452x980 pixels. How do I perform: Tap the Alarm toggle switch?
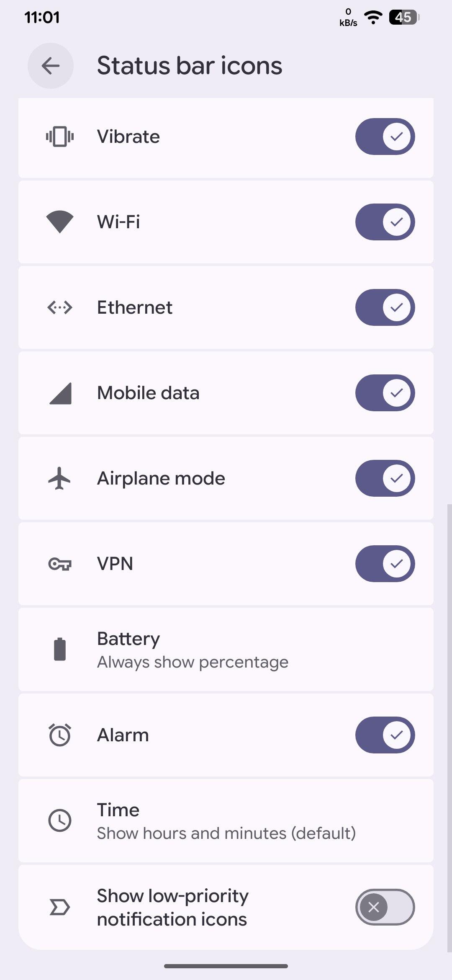click(385, 735)
